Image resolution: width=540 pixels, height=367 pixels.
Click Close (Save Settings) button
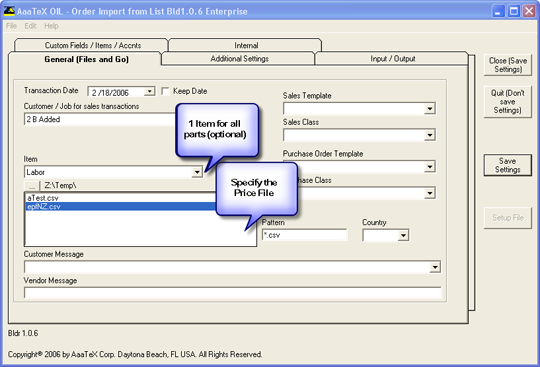(508, 65)
